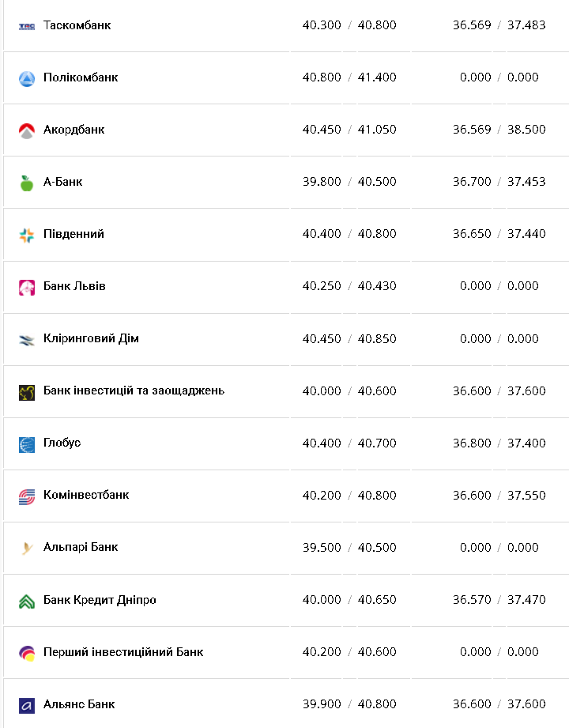Viewport: 569px width, 728px height.
Task: Click the Таскомбанк logo icon
Action: (27, 26)
